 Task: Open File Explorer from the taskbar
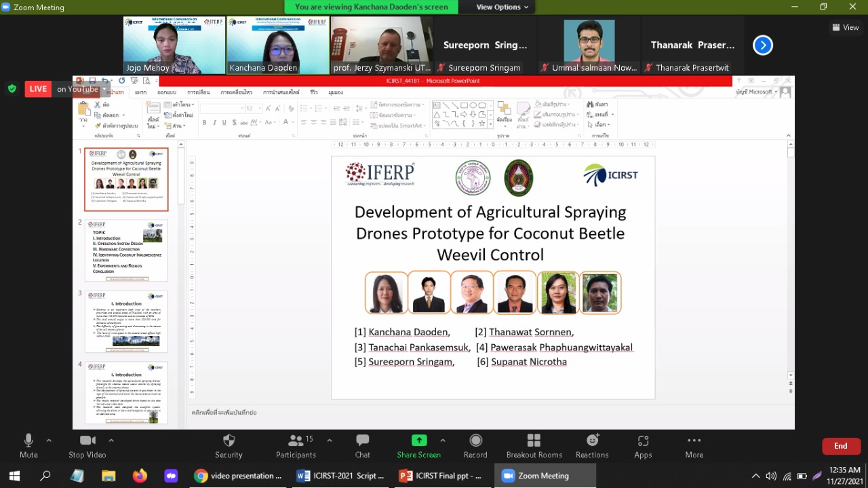pos(108,476)
